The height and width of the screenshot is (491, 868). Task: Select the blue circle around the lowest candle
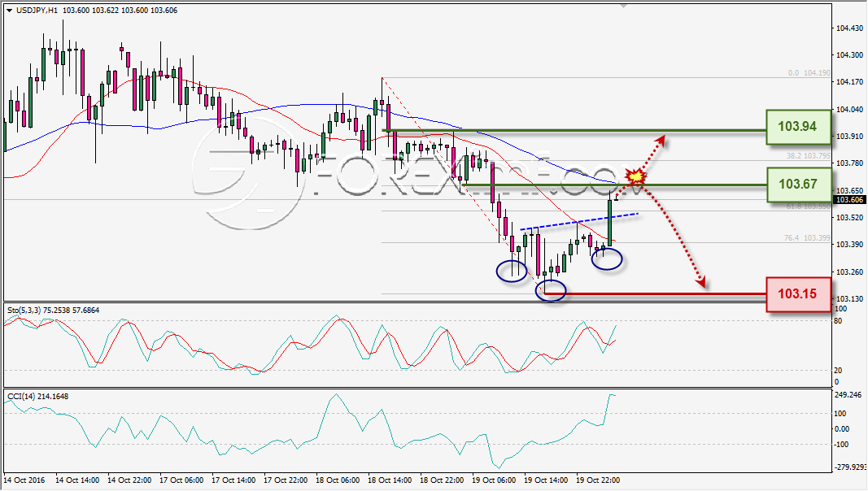tap(551, 291)
